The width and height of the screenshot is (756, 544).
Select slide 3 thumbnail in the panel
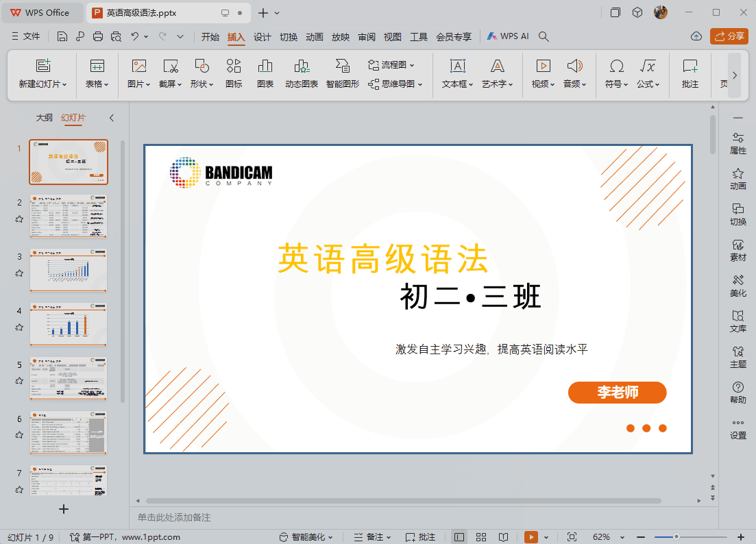tap(68, 270)
